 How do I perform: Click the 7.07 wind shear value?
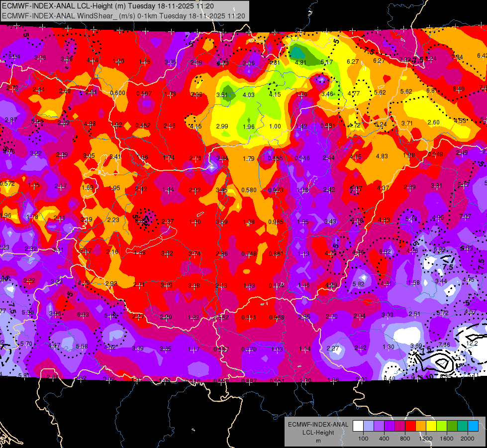tap(465, 216)
